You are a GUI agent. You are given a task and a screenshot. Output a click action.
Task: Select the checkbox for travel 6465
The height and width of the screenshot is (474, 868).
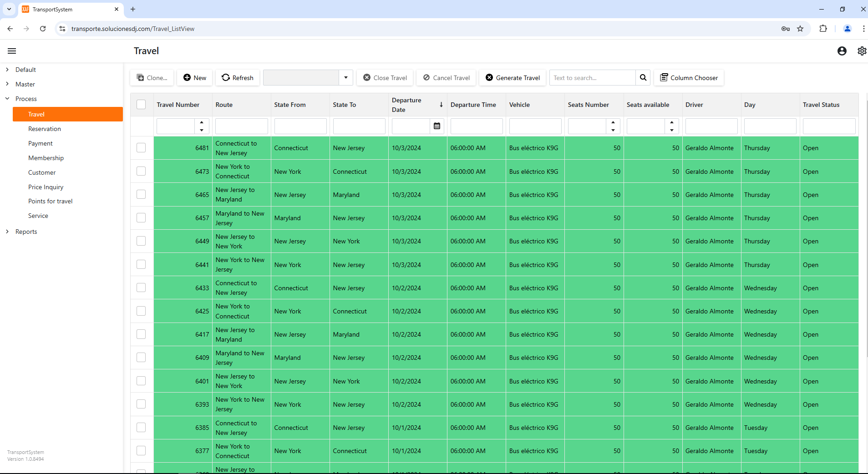(x=141, y=194)
